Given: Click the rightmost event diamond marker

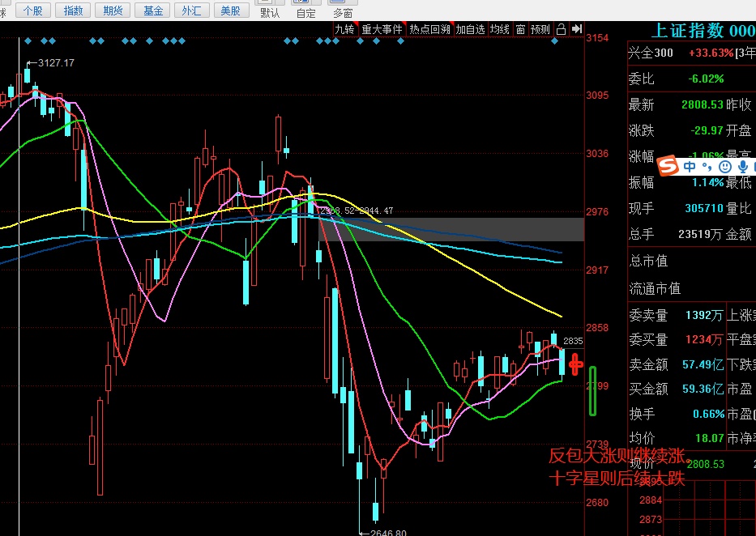Looking at the screenshot, I should [x=554, y=41].
